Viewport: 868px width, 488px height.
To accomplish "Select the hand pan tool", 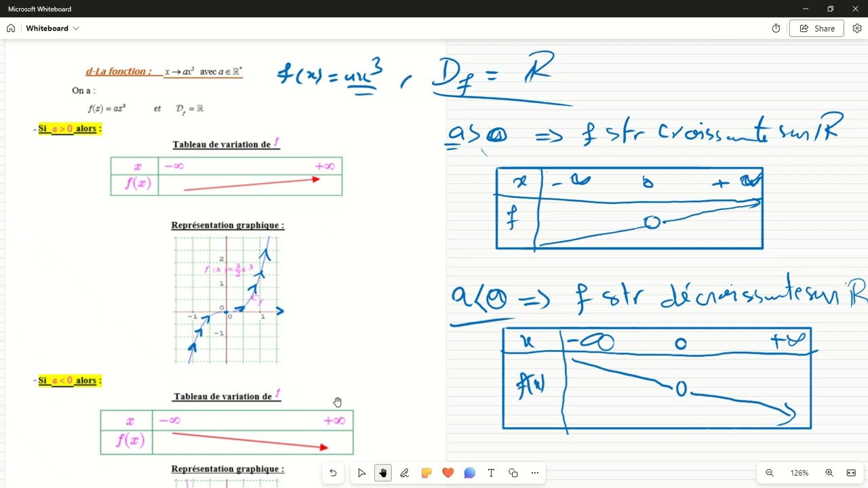I will click(383, 473).
